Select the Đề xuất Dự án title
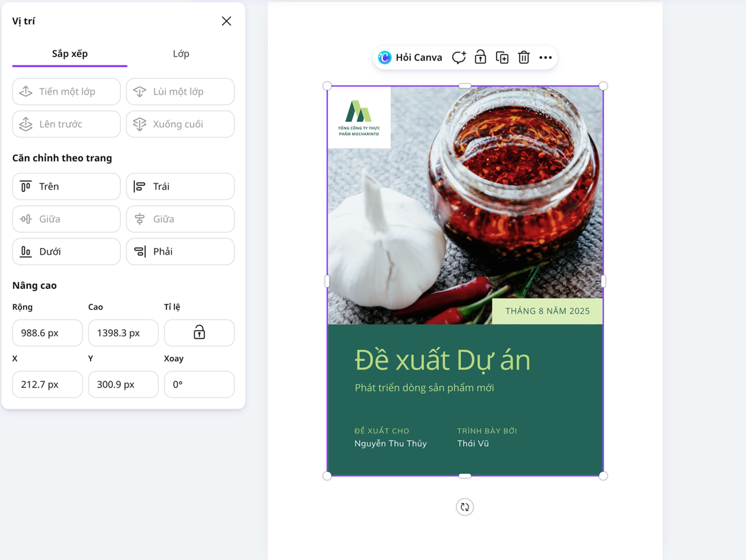Image resolution: width=746 pixels, height=560 pixels. (442, 360)
